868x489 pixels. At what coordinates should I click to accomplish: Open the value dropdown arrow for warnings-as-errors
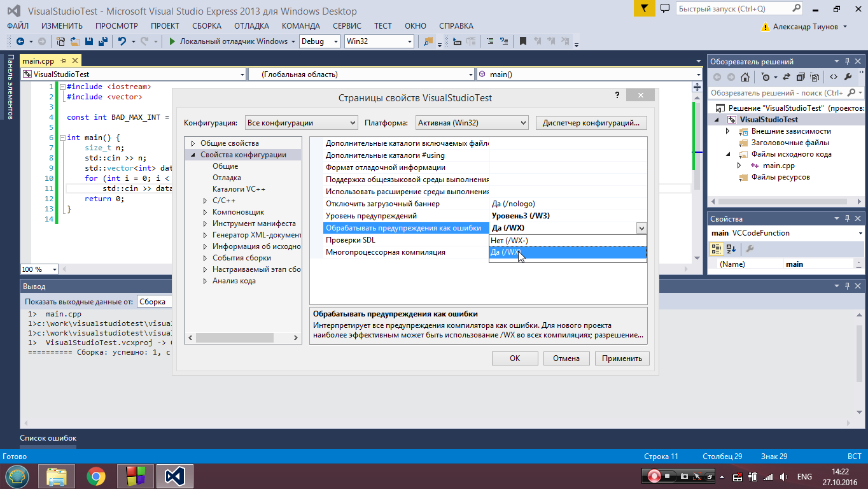click(641, 228)
